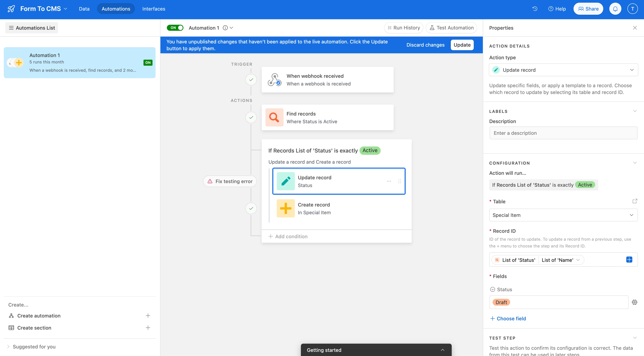Open the Action type dropdown

[x=563, y=70]
